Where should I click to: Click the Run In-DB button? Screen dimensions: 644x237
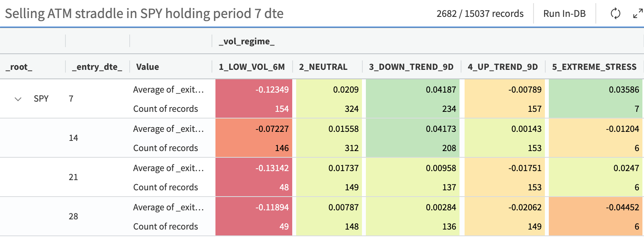click(x=564, y=14)
